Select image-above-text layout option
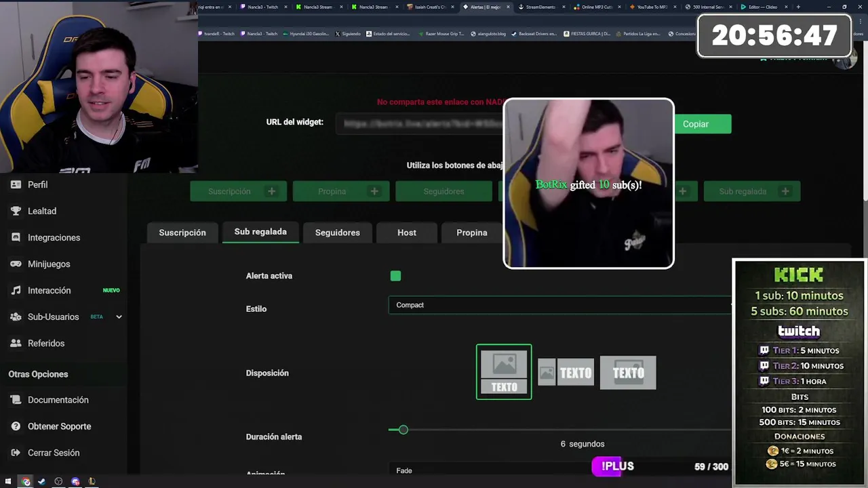The image size is (868, 488). 504,372
